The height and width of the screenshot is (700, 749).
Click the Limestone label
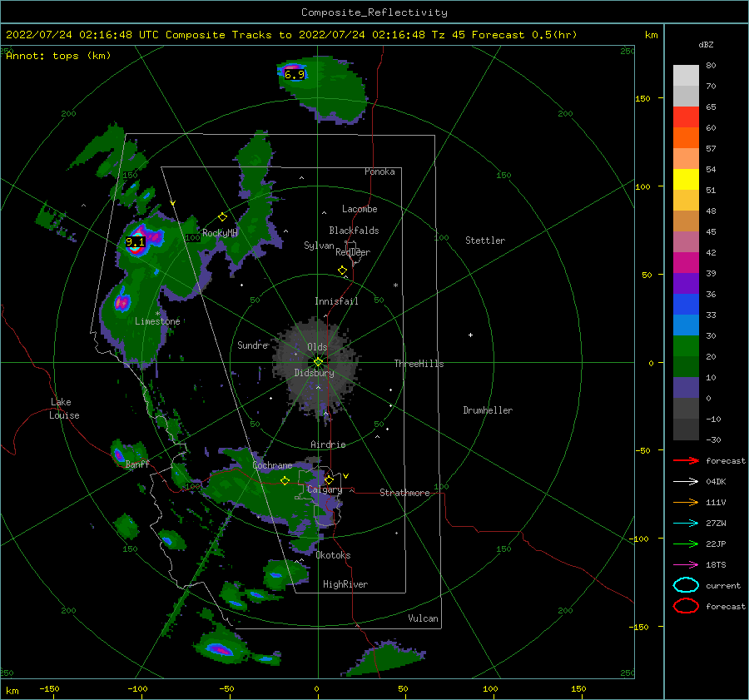(157, 321)
